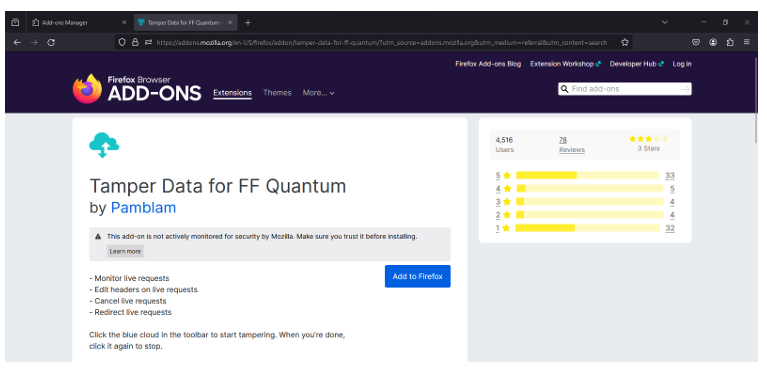Click the warning triangle icon in the notice
Screen dimensions: 767x377
click(98, 237)
